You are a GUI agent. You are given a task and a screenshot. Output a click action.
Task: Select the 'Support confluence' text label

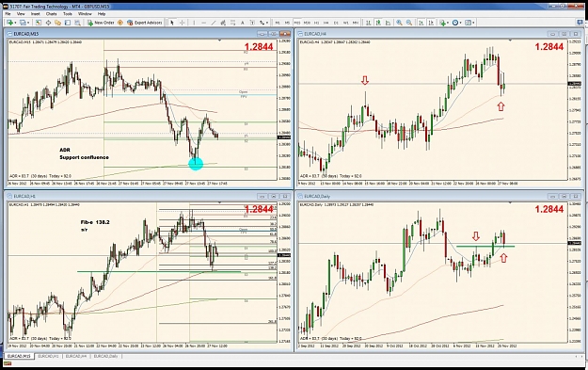click(x=84, y=157)
